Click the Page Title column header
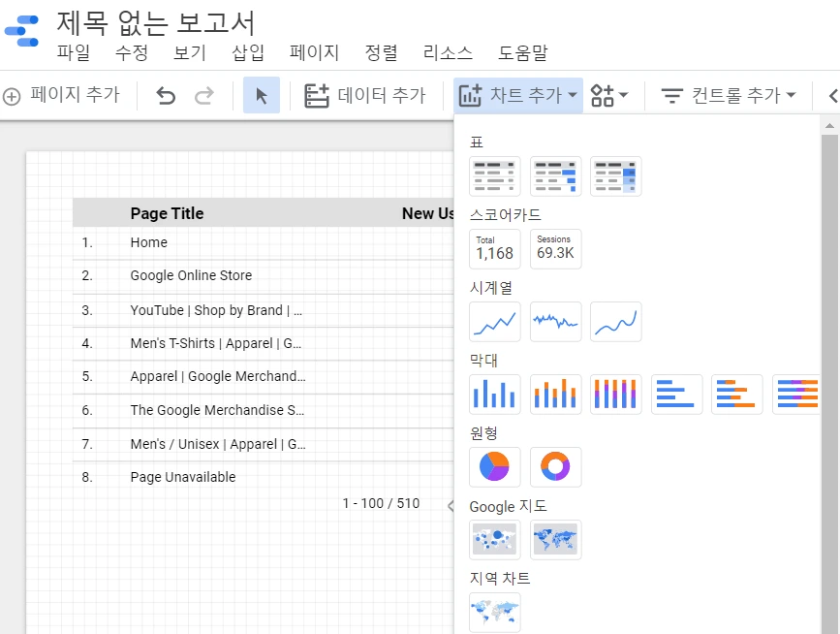Image resolution: width=840 pixels, height=634 pixels. point(168,213)
